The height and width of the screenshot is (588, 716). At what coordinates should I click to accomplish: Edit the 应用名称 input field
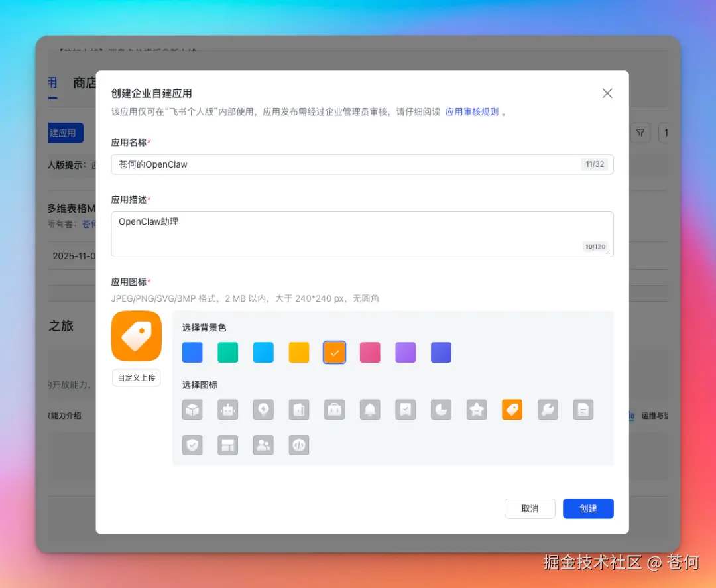tap(362, 164)
